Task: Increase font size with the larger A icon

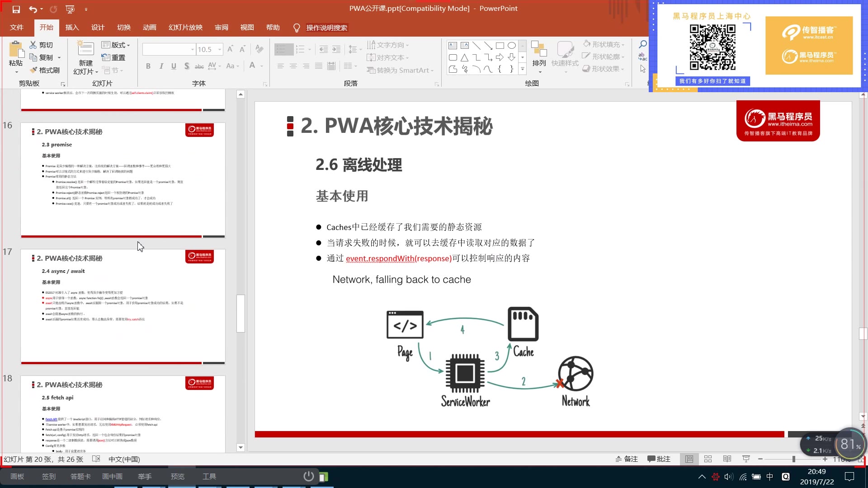Action: pyautogui.click(x=230, y=49)
